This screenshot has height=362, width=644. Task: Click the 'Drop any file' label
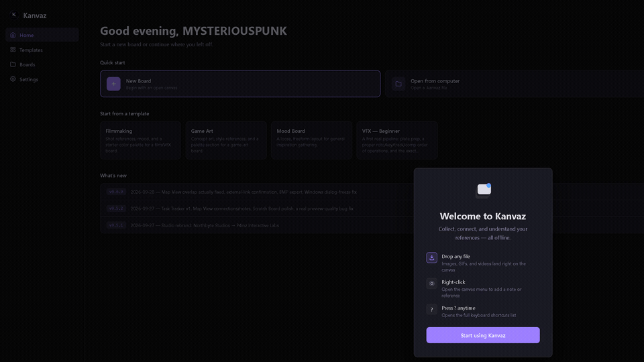tap(456, 257)
